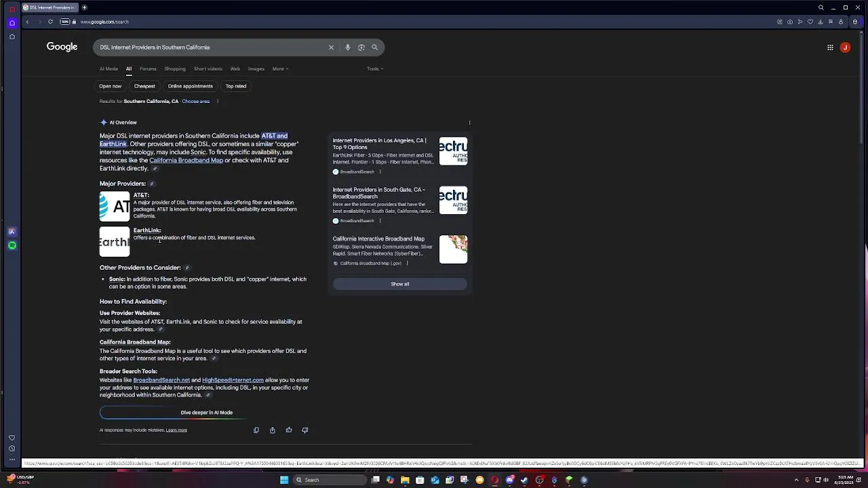Click Choose area link
Viewport: 868px width, 488px height.
click(195, 101)
